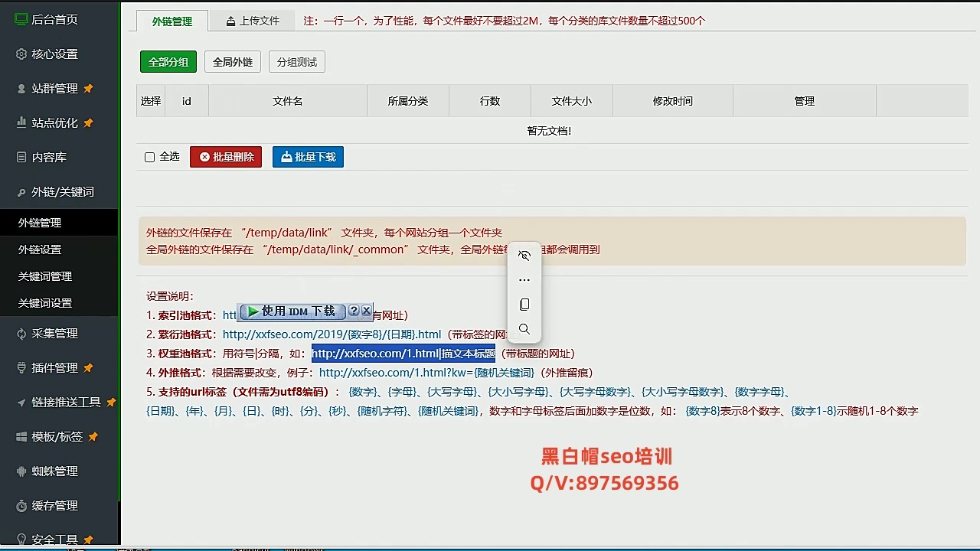Viewport: 980px width, 551px height.
Task: Click the 蜘蛛管理 spider icon
Action: [x=21, y=471]
